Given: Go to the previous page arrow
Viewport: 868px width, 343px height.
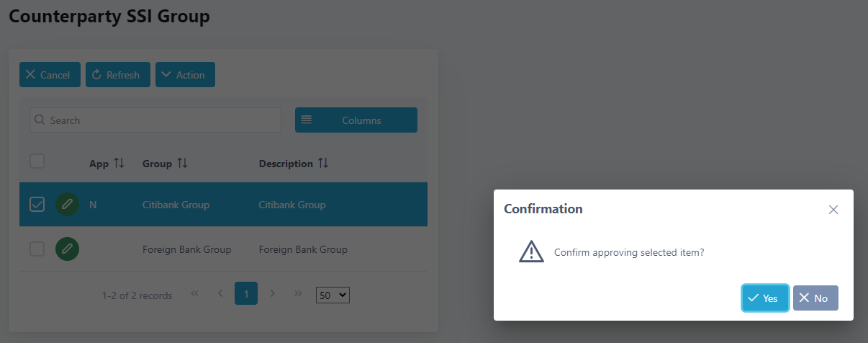Looking at the screenshot, I should tap(220, 294).
